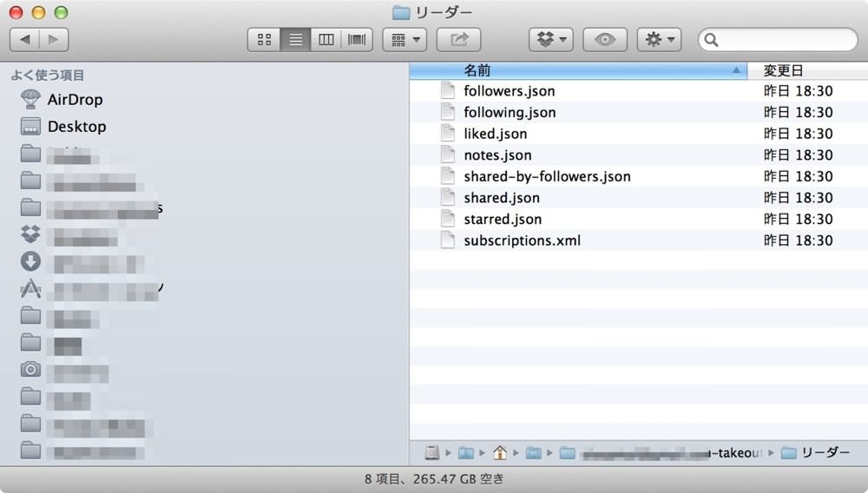Click the modified date of followers.json
The height and width of the screenshot is (493, 868).
[x=799, y=91]
